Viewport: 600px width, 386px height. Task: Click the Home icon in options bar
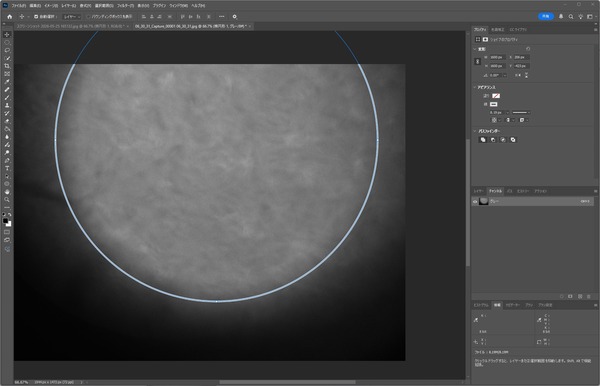point(10,17)
